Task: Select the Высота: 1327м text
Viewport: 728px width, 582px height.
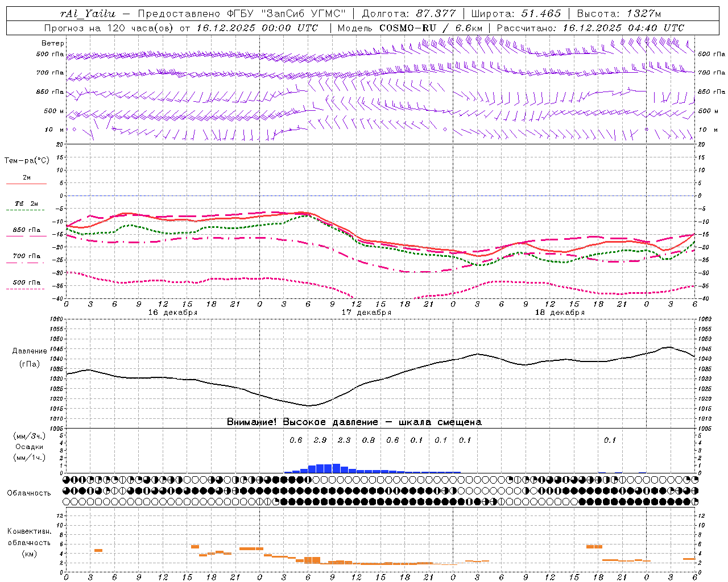Action: click(x=619, y=14)
